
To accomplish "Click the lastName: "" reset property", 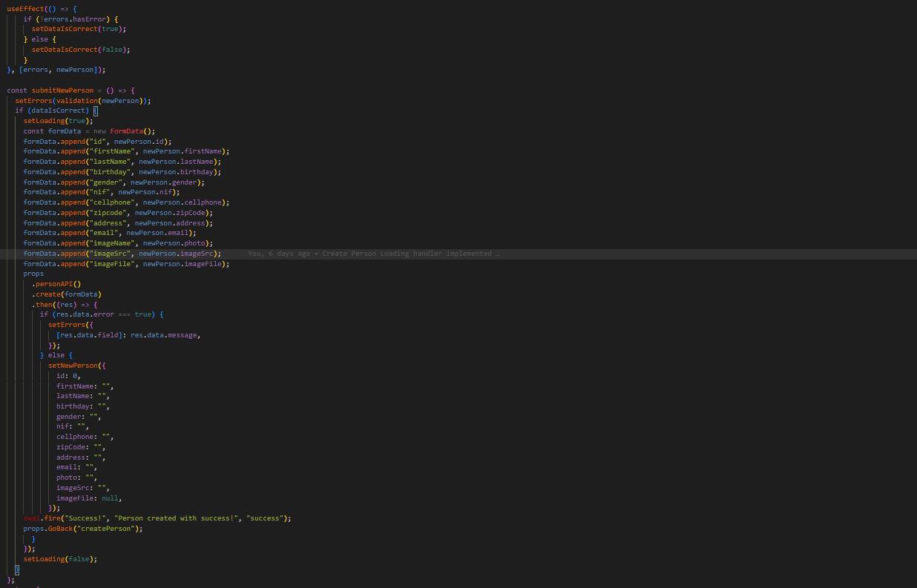I will point(83,396).
